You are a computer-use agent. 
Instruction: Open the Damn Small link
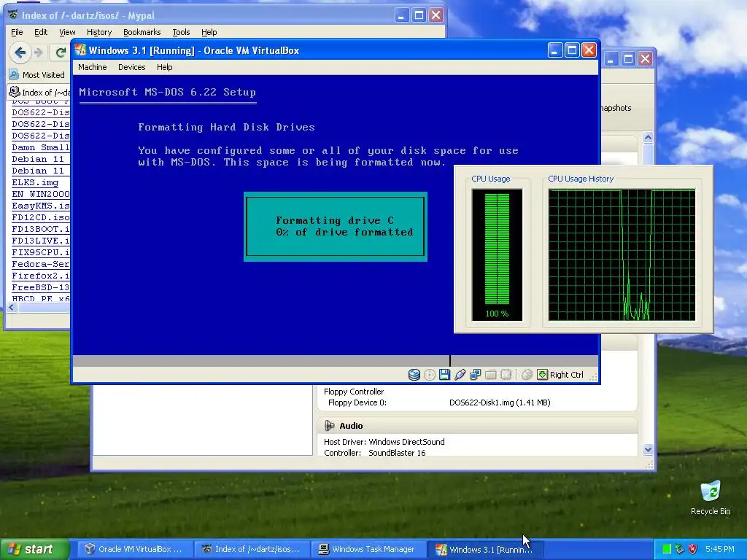click(41, 147)
